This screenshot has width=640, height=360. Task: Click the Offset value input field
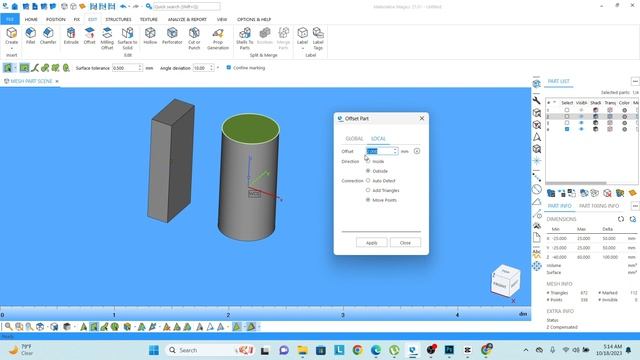tap(379, 151)
